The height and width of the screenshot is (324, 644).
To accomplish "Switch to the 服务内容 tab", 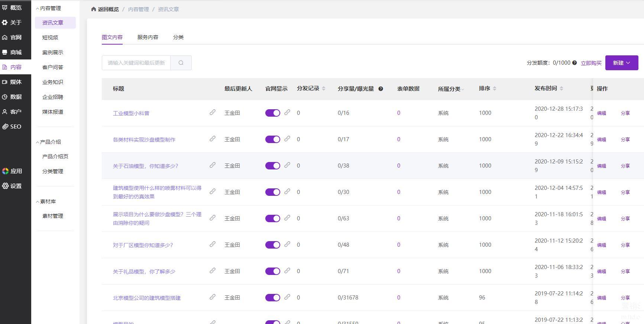I will (x=148, y=37).
